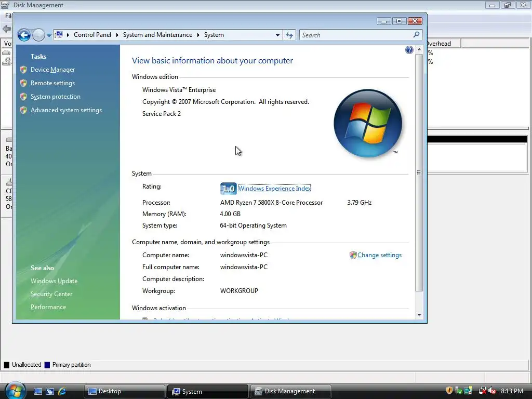The height and width of the screenshot is (399, 532).
Task: Click shield icon beside Advanced system settings
Action: point(23,110)
